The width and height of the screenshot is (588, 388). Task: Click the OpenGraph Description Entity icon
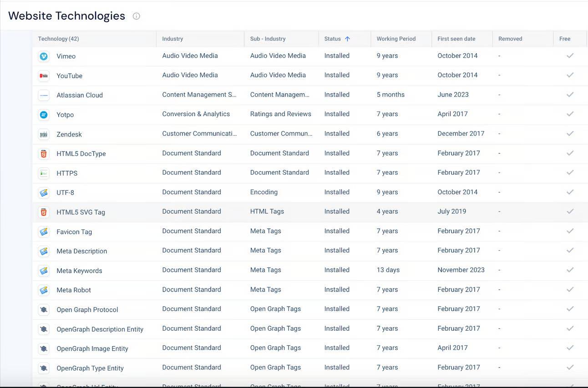pos(44,329)
